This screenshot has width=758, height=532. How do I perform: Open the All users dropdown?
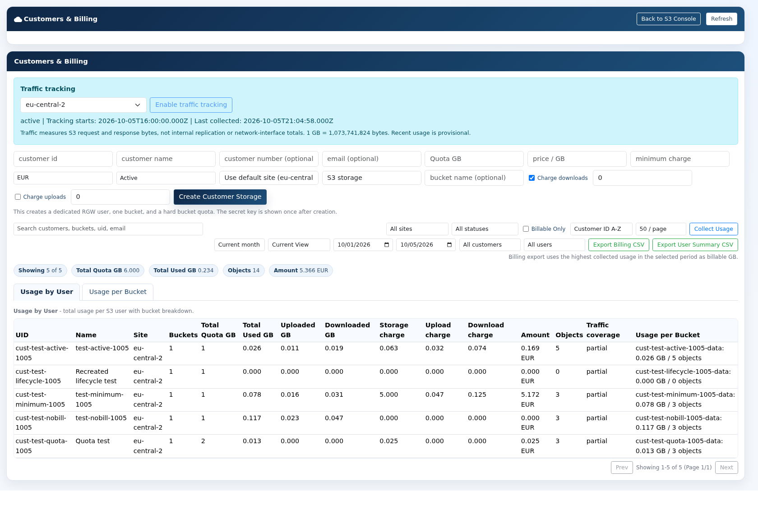555,245
